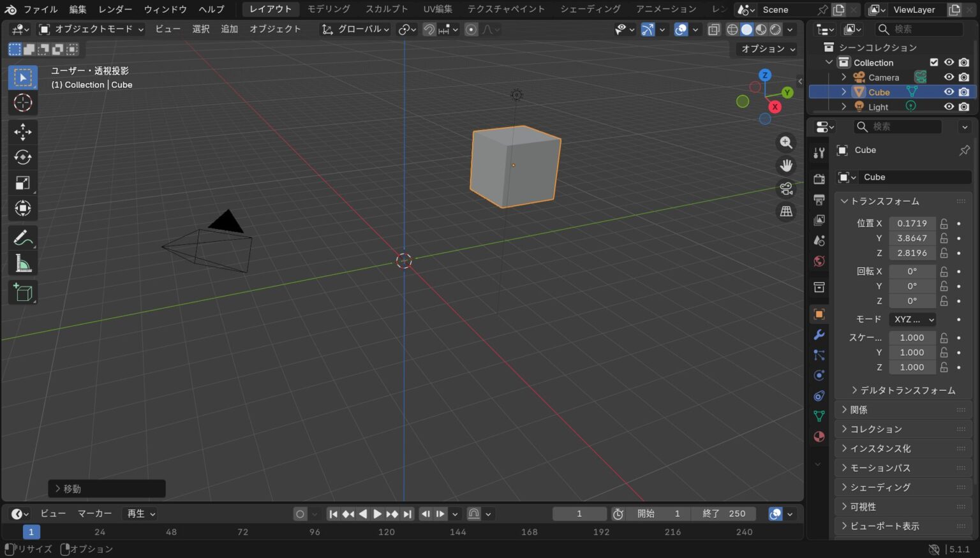980x558 pixels.
Task: Open the 再生 dropdown in timeline
Action: coord(140,514)
